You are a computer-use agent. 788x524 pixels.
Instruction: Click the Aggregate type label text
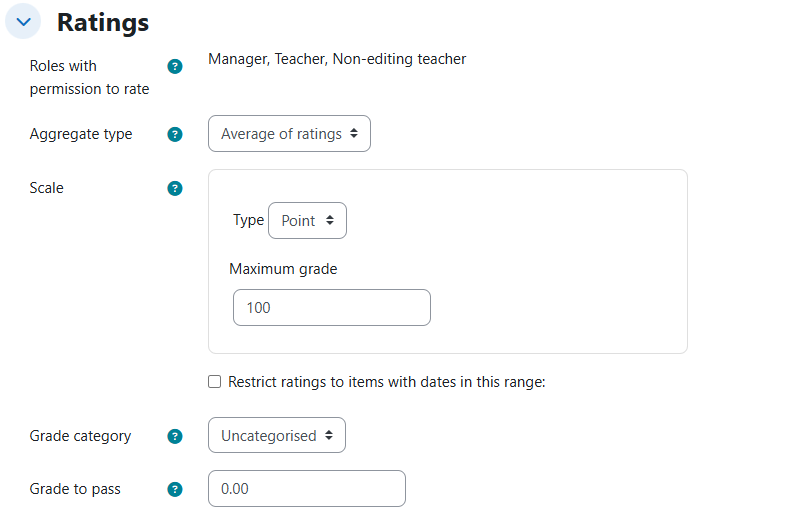[x=81, y=134]
